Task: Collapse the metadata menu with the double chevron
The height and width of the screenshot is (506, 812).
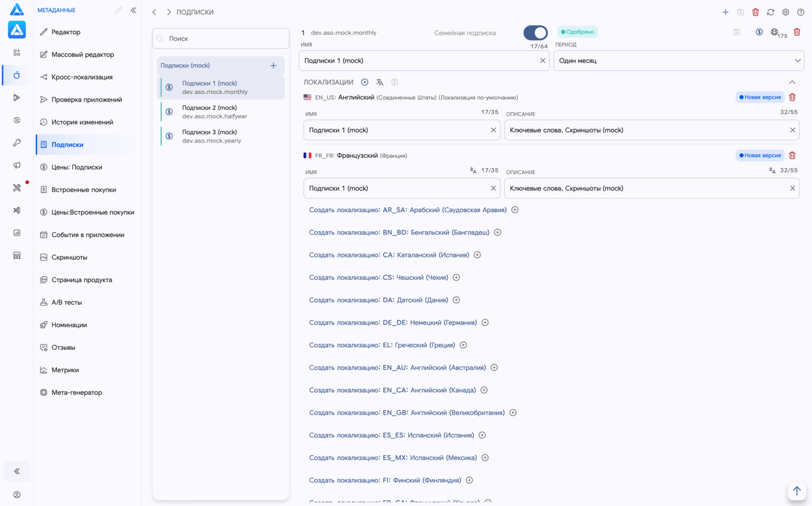Action: coord(134,10)
